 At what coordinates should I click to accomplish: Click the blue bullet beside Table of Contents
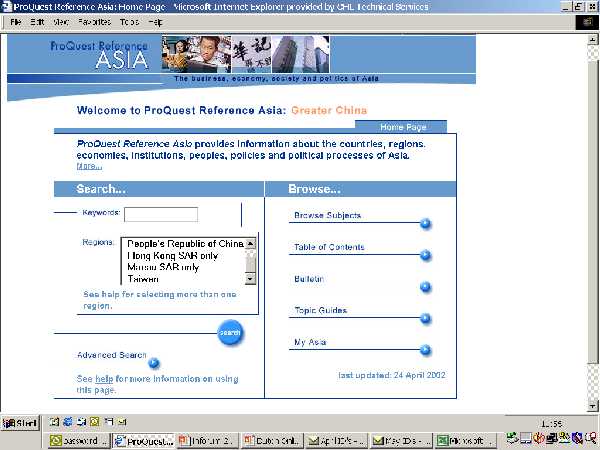(x=425, y=255)
